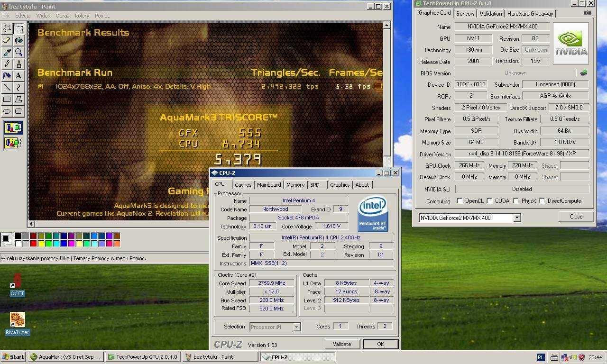Open the Widok menu in Paint

click(43, 16)
